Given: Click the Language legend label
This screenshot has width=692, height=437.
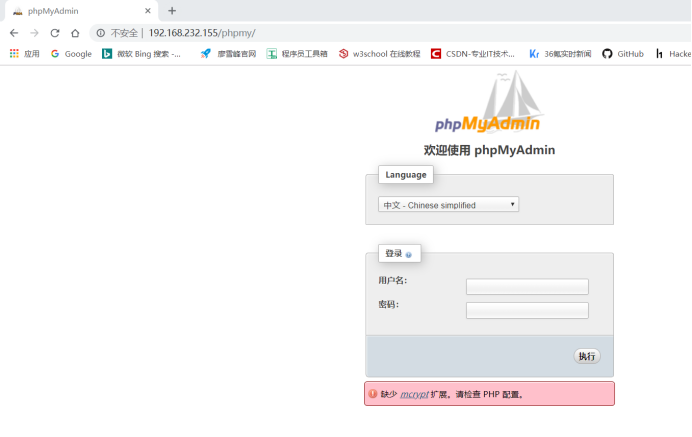Looking at the screenshot, I should pos(406,175).
